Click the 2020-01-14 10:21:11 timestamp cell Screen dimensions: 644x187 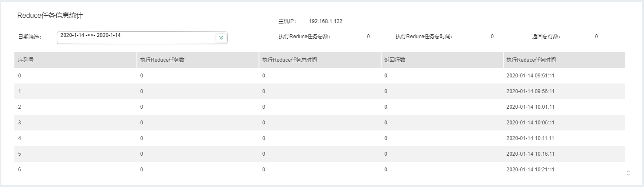click(530, 170)
